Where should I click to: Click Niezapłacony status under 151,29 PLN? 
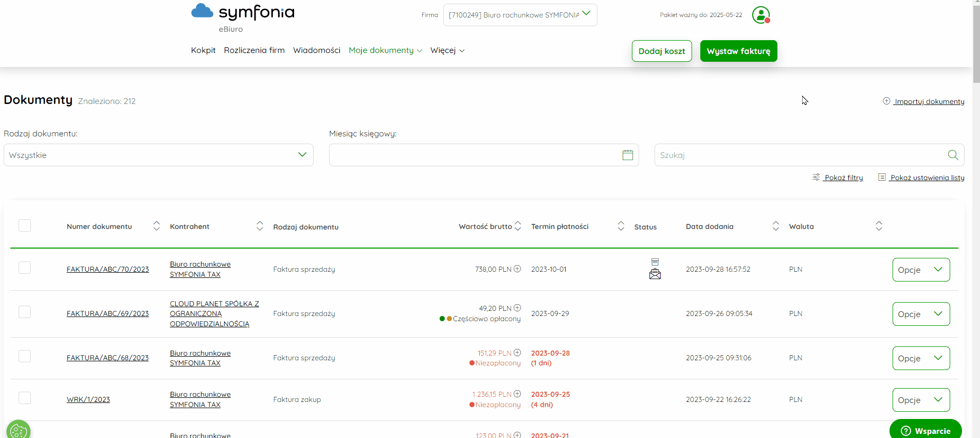(x=498, y=363)
